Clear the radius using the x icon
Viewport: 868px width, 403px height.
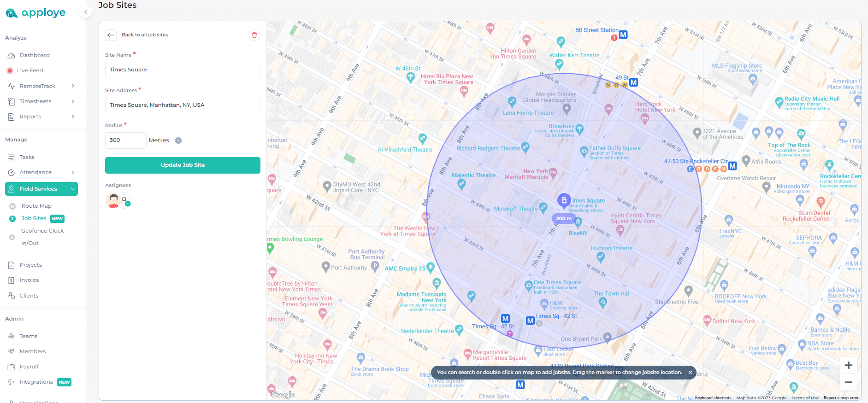click(178, 140)
